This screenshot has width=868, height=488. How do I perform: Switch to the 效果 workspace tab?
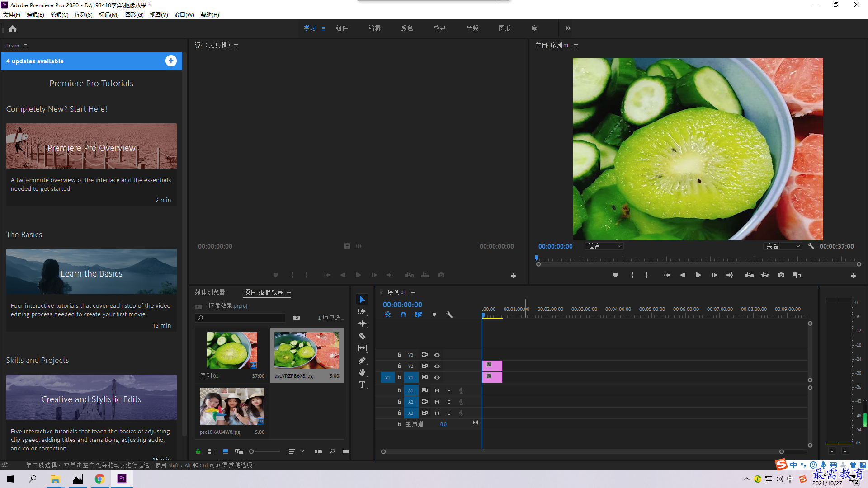(439, 28)
